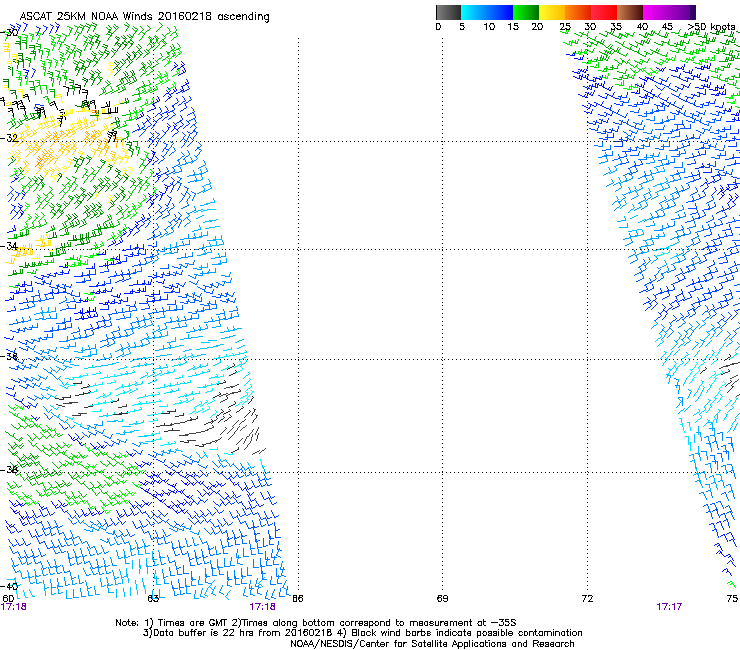Click the 'NOAA/NESDIS/Center for Satellite Applications and Research' credit

(432, 644)
